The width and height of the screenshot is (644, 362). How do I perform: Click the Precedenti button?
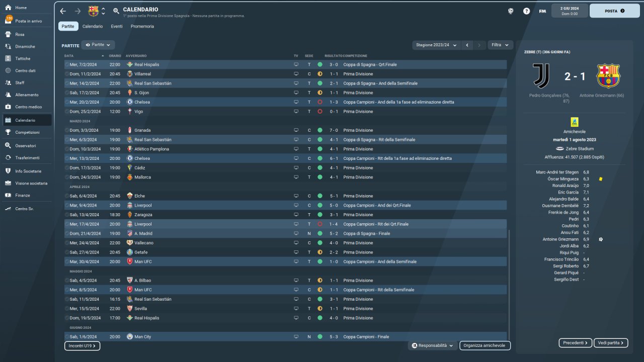tap(575, 343)
